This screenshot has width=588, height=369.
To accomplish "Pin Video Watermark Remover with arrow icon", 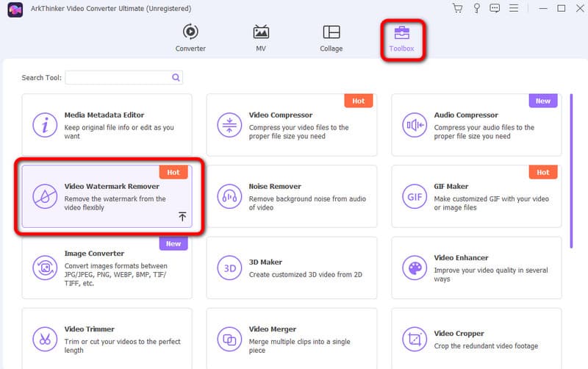I will coord(182,216).
